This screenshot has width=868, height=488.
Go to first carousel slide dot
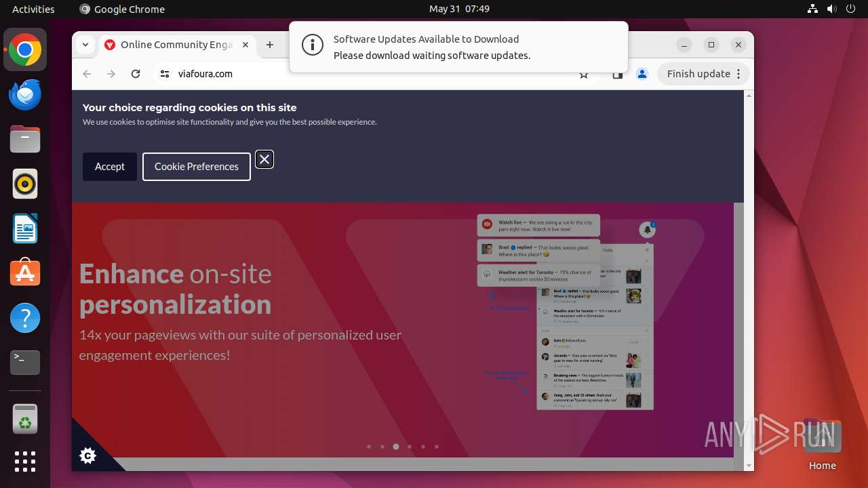pos(369,447)
